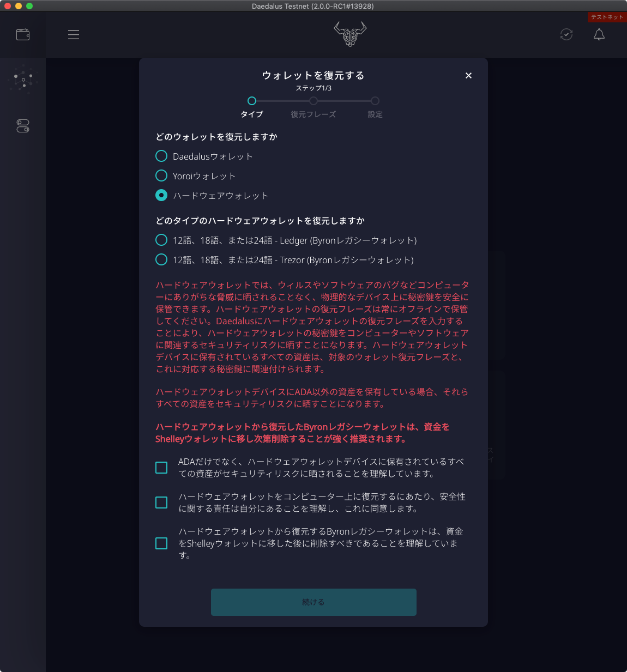
Task: Click the Daedalus bull logo
Action: [x=350, y=34]
